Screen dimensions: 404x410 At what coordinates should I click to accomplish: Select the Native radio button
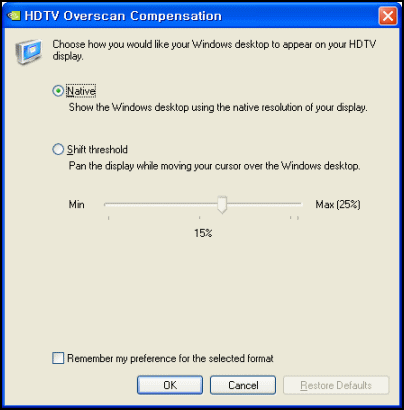58,91
